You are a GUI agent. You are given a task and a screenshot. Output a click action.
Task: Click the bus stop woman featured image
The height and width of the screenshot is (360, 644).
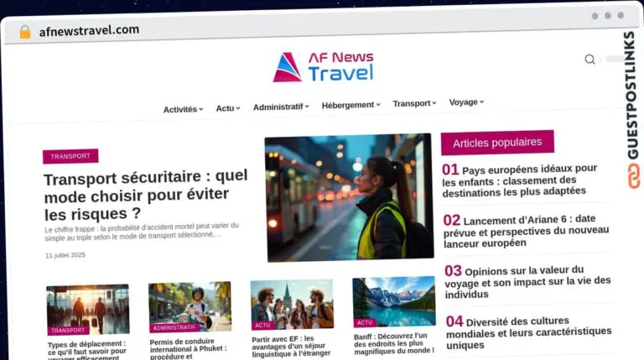[x=349, y=197]
